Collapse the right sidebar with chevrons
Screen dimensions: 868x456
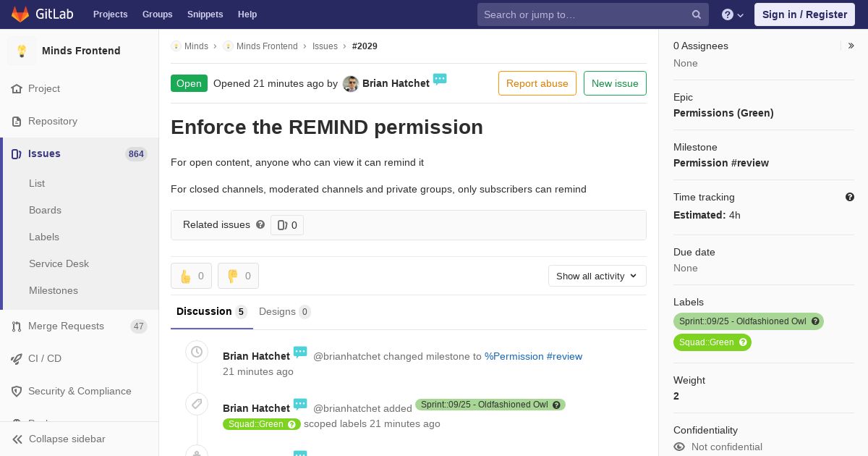851,46
